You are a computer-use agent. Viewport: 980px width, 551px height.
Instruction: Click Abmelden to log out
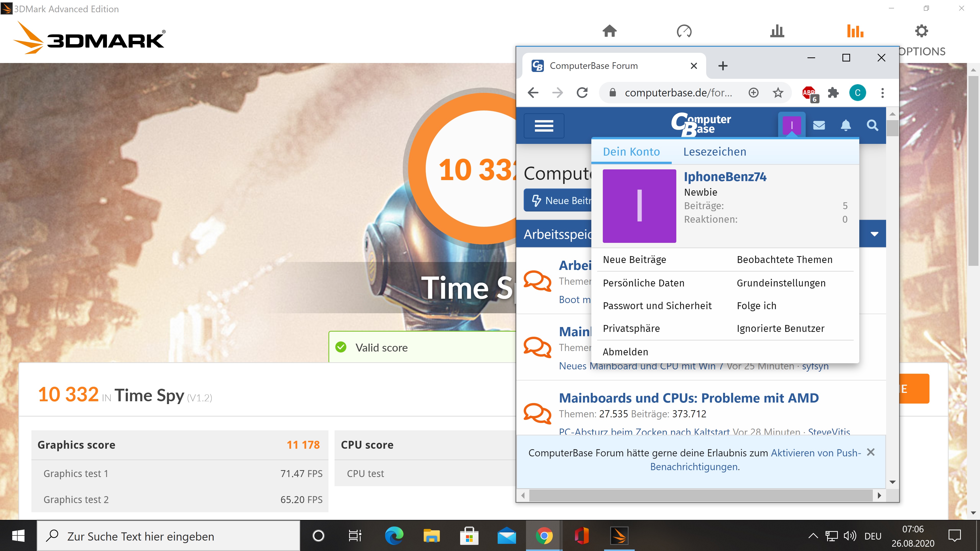625,352
